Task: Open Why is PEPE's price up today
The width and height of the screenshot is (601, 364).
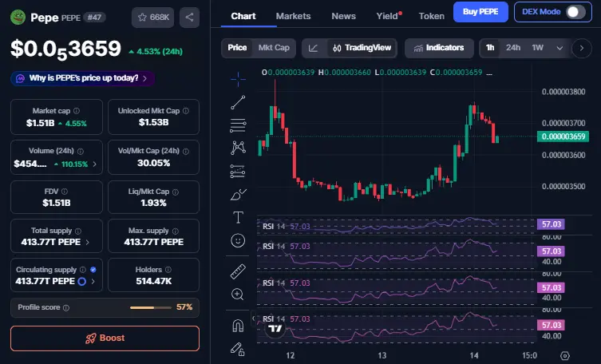Action: point(83,78)
